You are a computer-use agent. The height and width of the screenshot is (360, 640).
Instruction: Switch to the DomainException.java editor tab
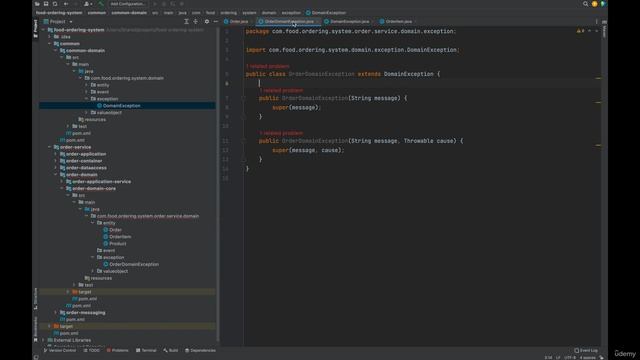click(347, 22)
